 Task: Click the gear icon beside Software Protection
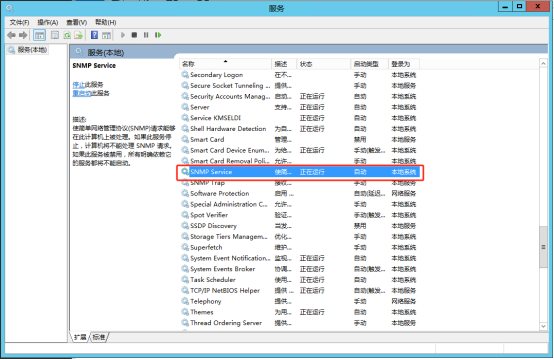click(185, 193)
